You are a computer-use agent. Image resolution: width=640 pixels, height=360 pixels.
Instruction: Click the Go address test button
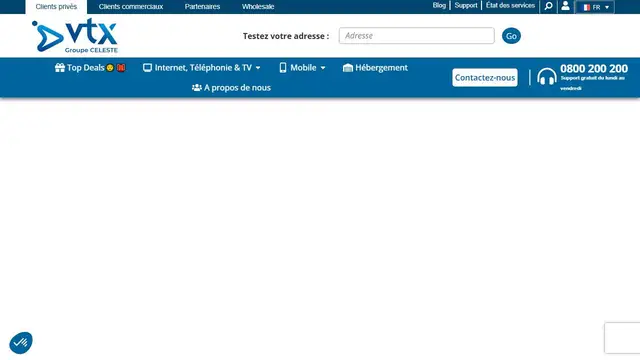(x=511, y=36)
